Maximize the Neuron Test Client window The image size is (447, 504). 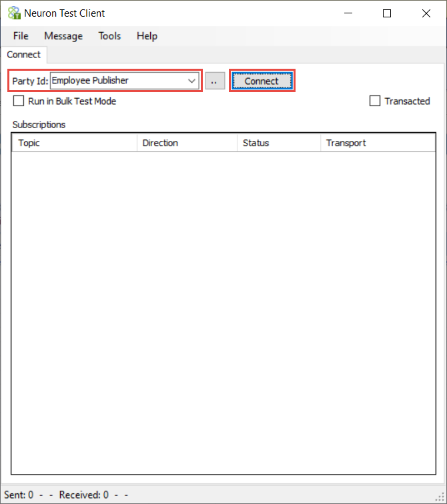point(387,13)
